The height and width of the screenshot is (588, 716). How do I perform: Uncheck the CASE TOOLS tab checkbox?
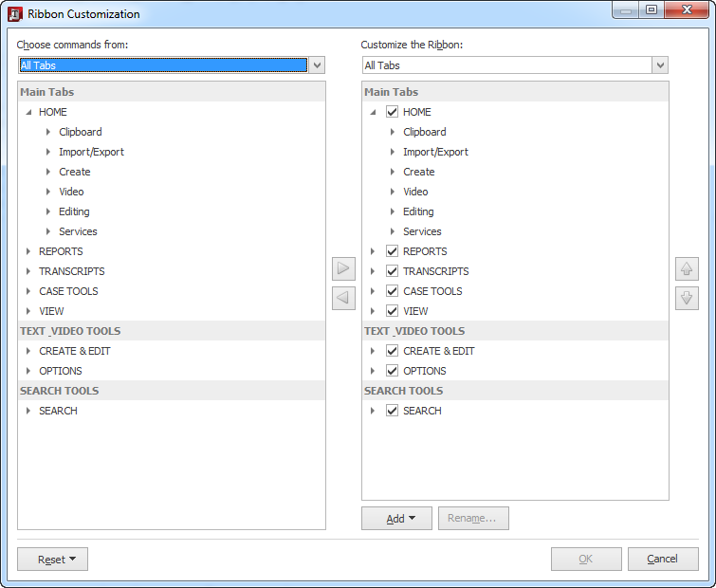[x=392, y=291]
